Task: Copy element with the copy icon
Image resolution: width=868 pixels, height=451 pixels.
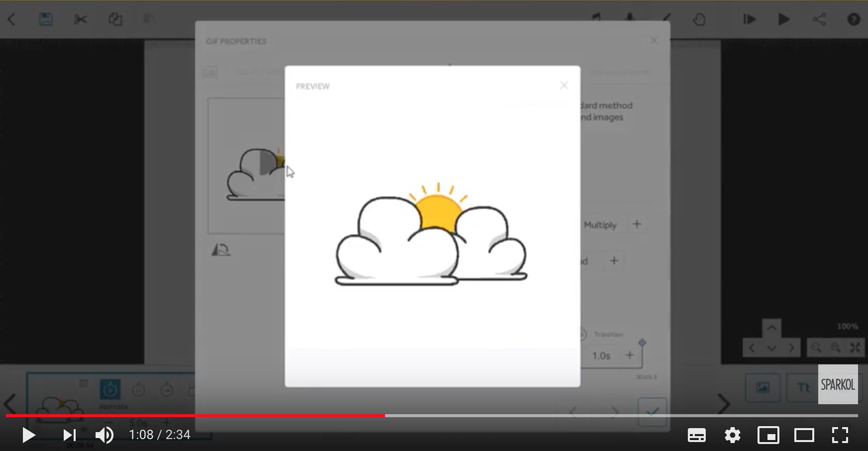Action: coord(115,19)
